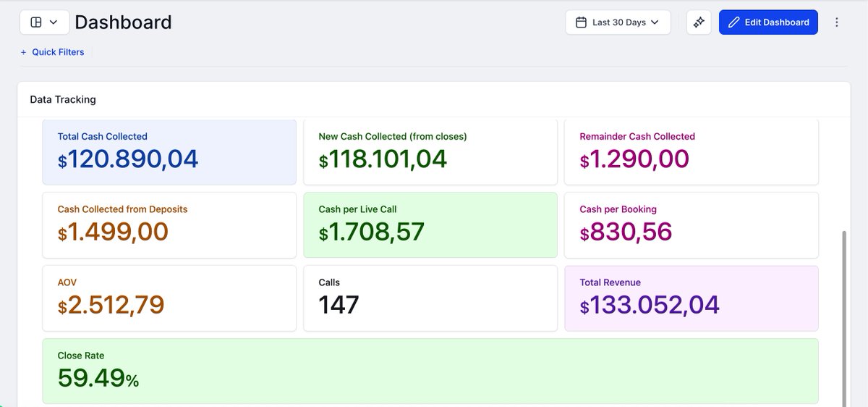Screen dimensions: 868x407
Task: Open the dashboard layout switcher dropdown
Action: (x=44, y=22)
